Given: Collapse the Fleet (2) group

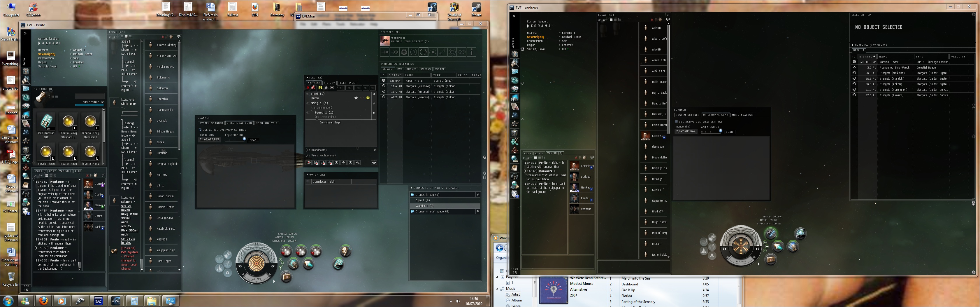Looking at the screenshot, I should [374, 94].
